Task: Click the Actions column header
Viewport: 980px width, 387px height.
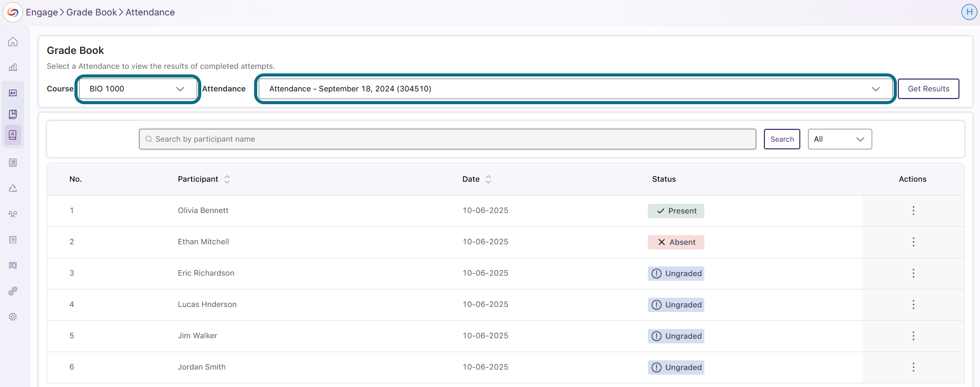Action: [913, 179]
